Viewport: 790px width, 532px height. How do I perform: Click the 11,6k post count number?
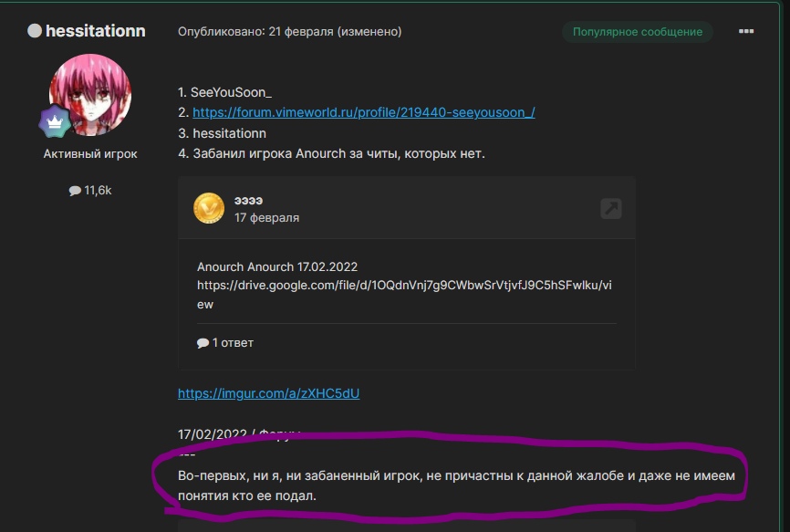pyautogui.click(x=98, y=191)
